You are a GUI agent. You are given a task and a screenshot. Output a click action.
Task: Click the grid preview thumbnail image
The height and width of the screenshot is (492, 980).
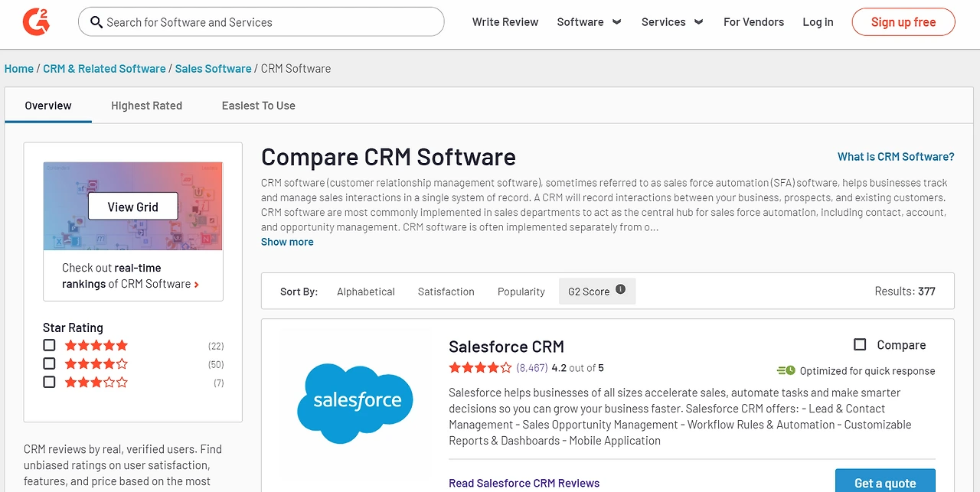133,206
